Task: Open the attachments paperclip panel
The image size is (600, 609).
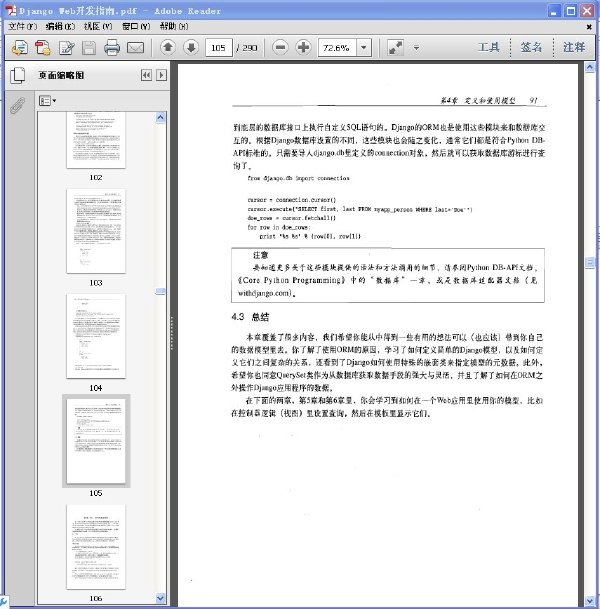Action: click(x=17, y=106)
